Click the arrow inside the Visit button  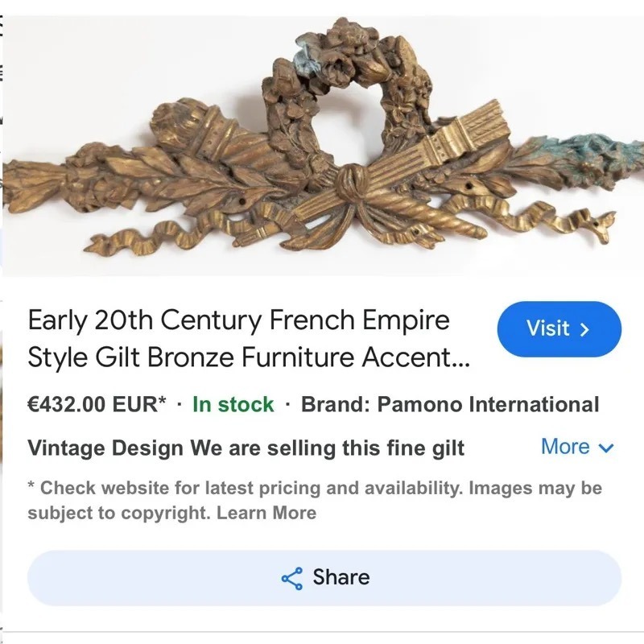pyautogui.click(x=585, y=329)
